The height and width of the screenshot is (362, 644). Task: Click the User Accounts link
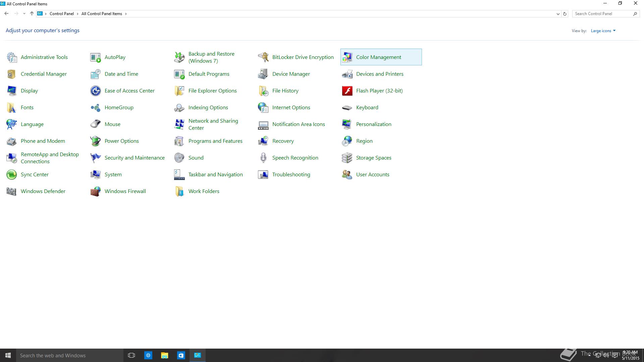tap(373, 175)
